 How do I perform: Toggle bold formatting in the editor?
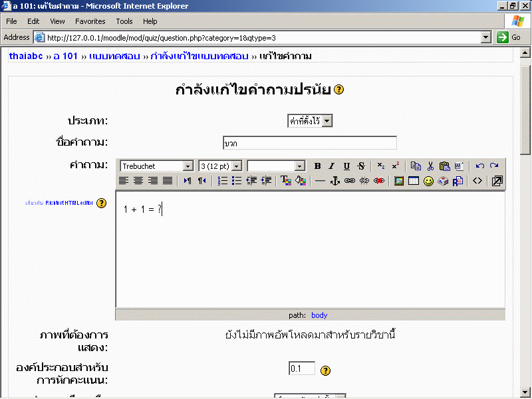click(x=317, y=166)
